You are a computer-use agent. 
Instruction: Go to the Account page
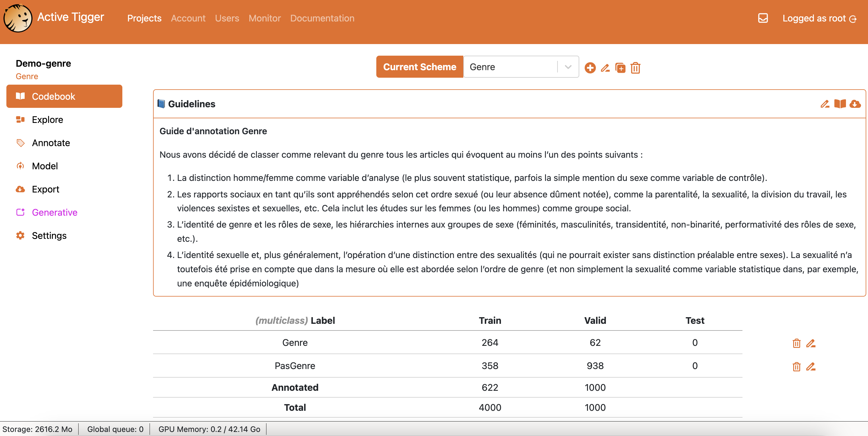pos(188,18)
